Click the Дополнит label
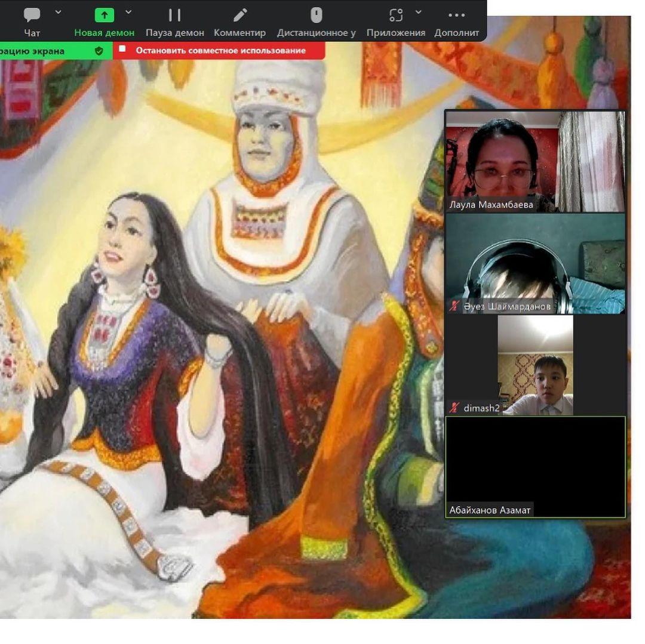645x644 pixels. [457, 33]
